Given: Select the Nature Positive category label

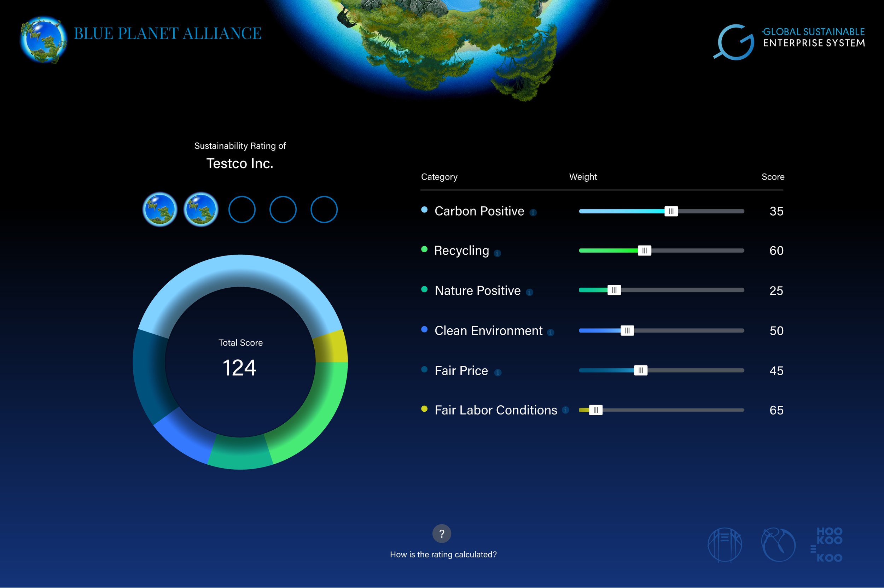Looking at the screenshot, I should 478,290.
